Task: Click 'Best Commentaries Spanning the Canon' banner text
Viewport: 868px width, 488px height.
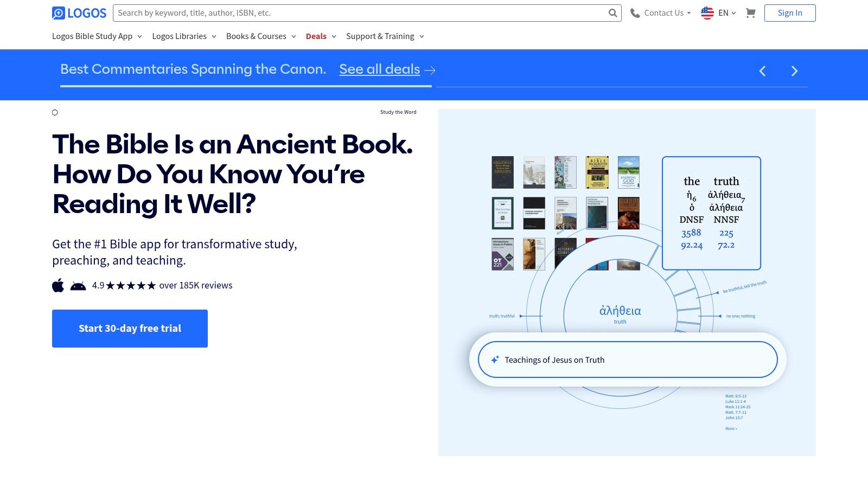Action: pyautogui.click(x=193, y=69)
